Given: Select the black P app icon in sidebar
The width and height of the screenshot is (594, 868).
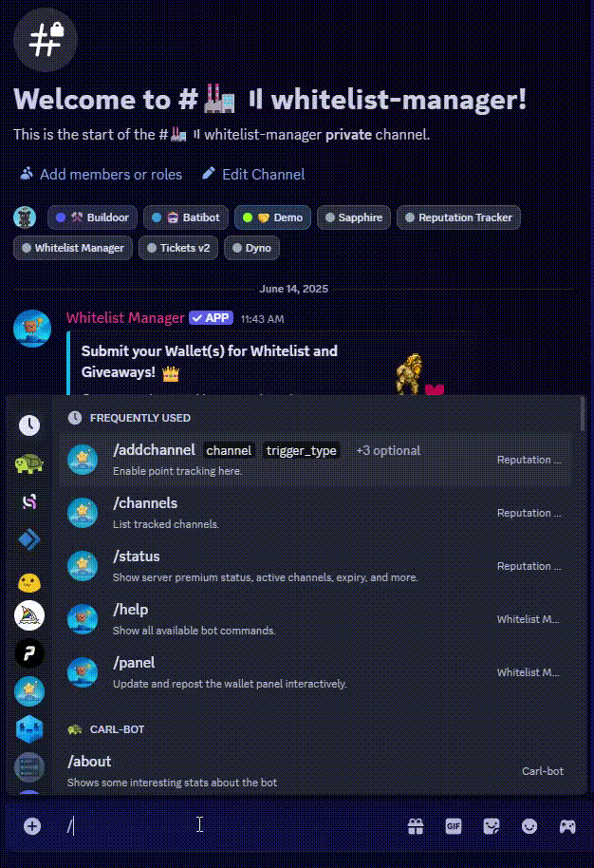Looking at the screenshot, I should click(29, 653).
